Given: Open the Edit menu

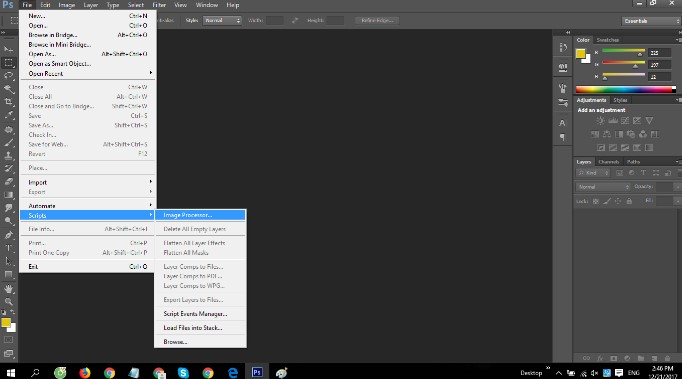Looking at the screenshot, I should click(x=45, y=5).
